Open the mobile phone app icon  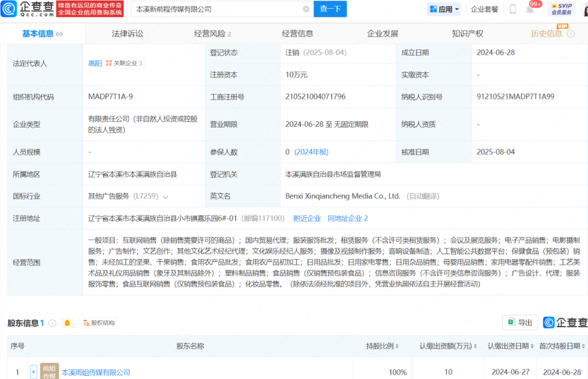pyautogui.click(x=512, y=9)
